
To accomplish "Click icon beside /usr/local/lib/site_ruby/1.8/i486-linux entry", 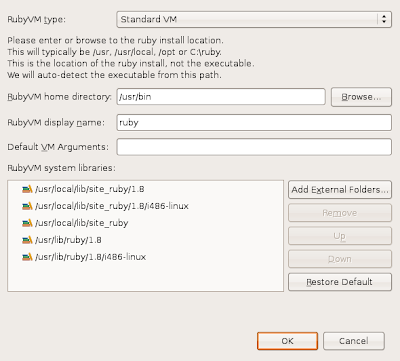I will (x=27, y=206).
